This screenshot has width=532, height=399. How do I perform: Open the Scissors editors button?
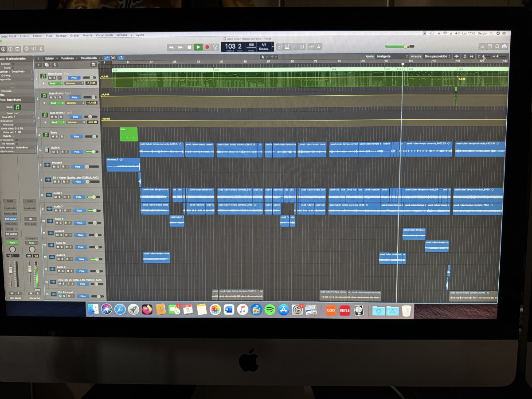[x=40, y=49]
